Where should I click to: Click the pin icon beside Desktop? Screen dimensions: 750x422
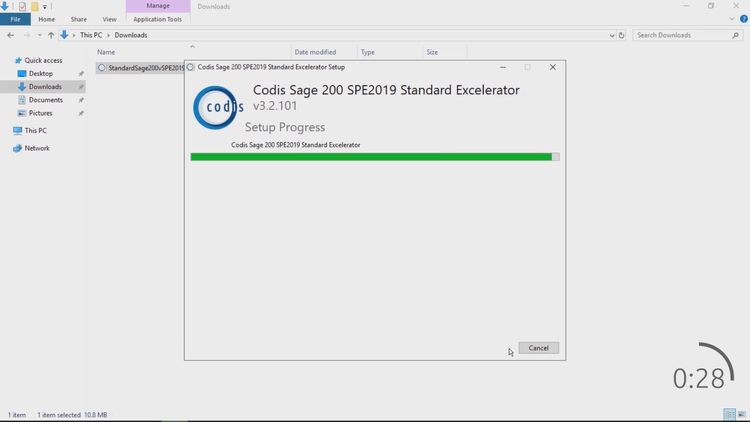(81, 74)
